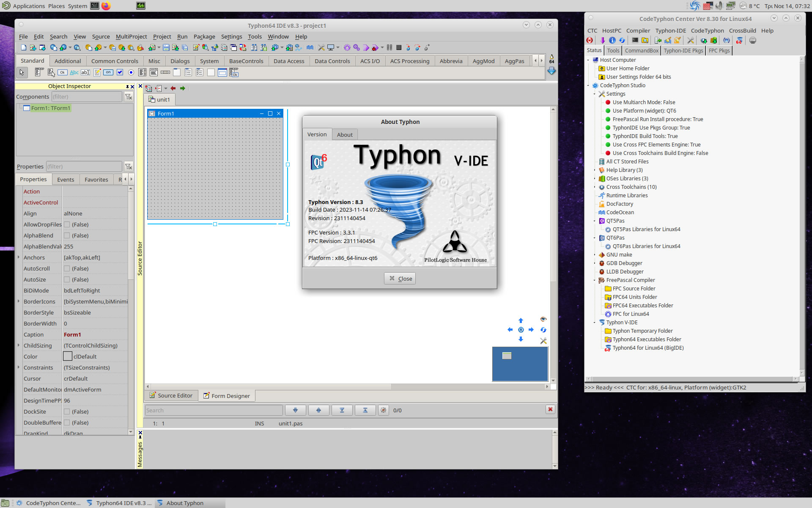Click the Save icon in Typhon IDE toolbar

point(166,47)
